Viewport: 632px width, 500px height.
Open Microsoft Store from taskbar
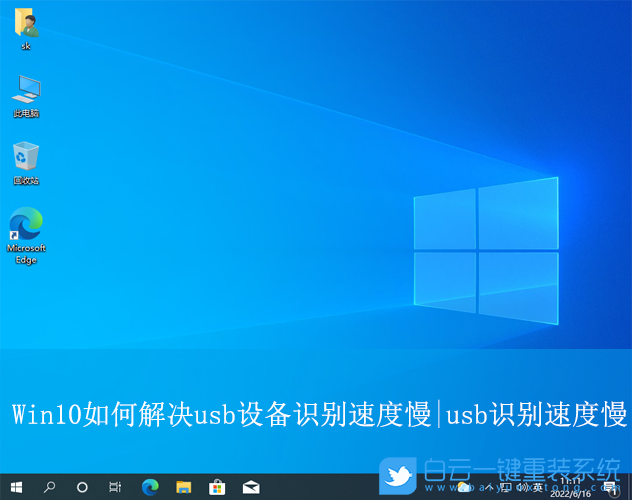[x=217, y=487]
